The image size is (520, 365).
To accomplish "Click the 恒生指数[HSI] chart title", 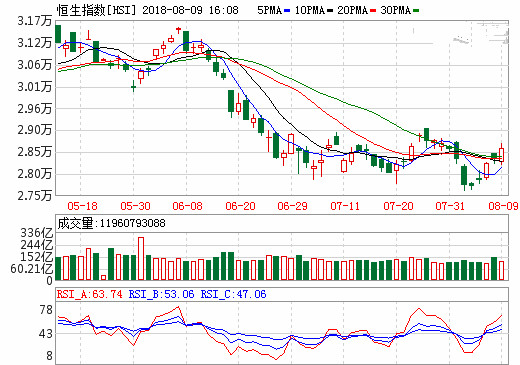I will click(x=97, y=10).
